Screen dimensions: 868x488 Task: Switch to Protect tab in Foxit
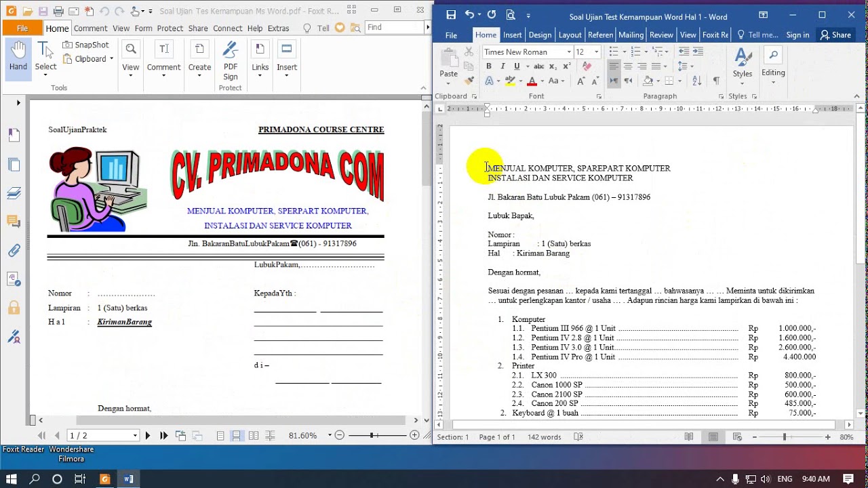pos(170,28)
